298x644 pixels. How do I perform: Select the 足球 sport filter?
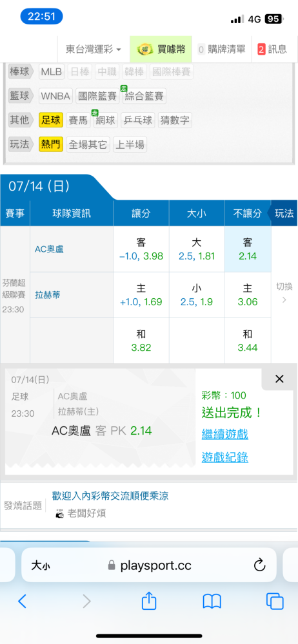pos(51,120)
